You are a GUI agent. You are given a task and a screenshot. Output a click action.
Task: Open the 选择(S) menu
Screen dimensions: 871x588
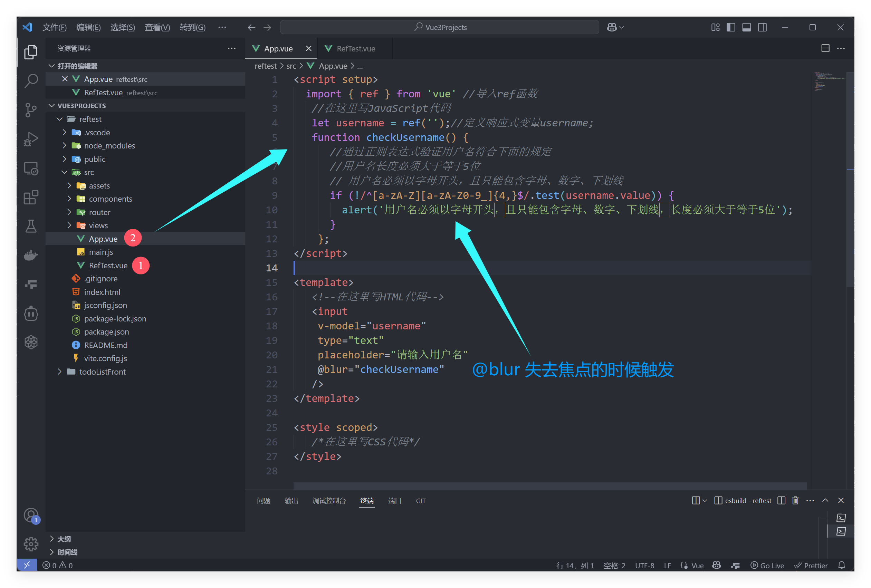point(123,27)
